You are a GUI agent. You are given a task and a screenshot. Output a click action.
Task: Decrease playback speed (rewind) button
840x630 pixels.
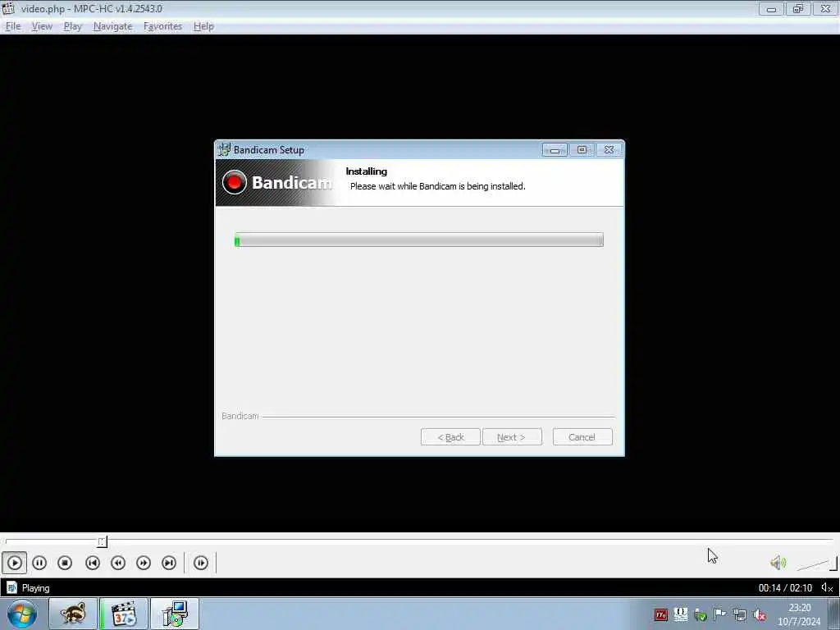coord(118,563)
